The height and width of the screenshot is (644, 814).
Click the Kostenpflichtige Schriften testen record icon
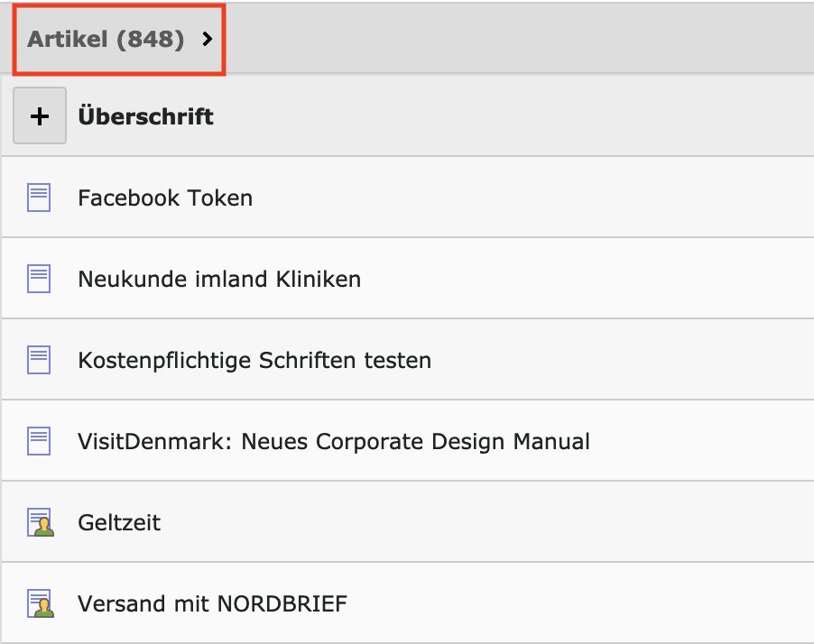(39, 360)
